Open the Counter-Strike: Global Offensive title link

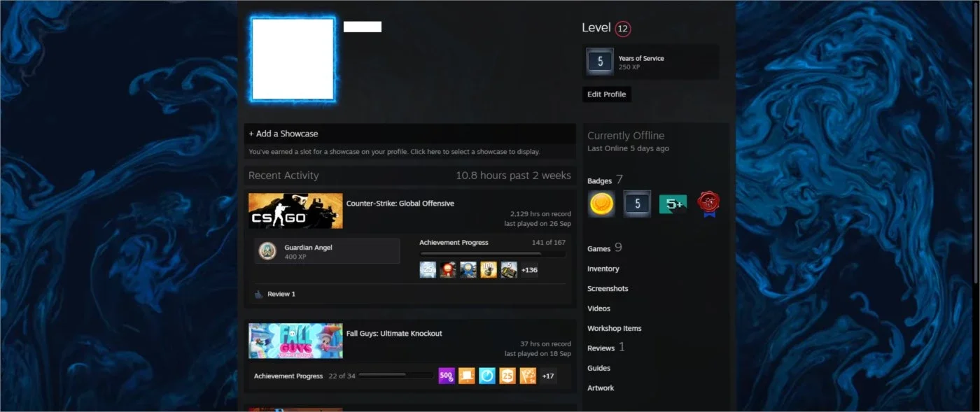click(x=400, y=204)
